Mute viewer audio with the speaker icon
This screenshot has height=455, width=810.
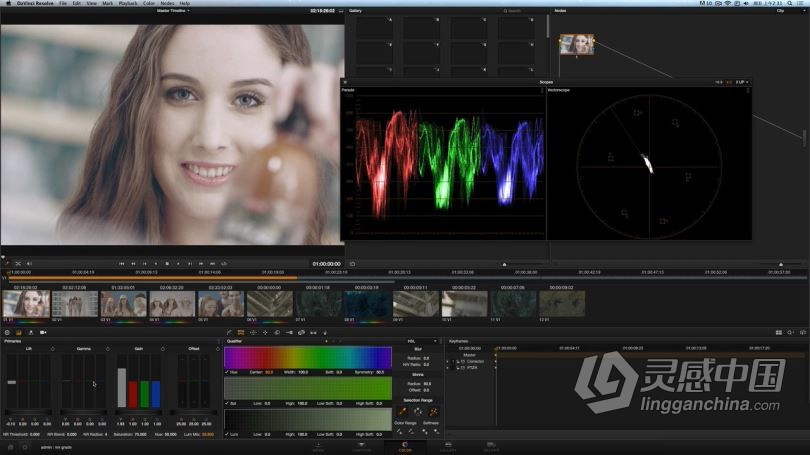[x=29, y=264]
